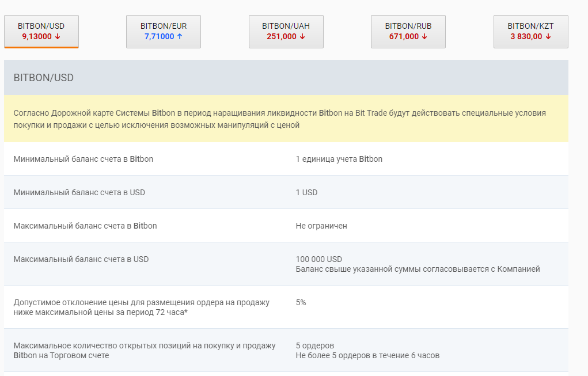The height and width of the screenshot is (376, 588).
Task: Click the BITBON/USD section heading
Action: 44,78
